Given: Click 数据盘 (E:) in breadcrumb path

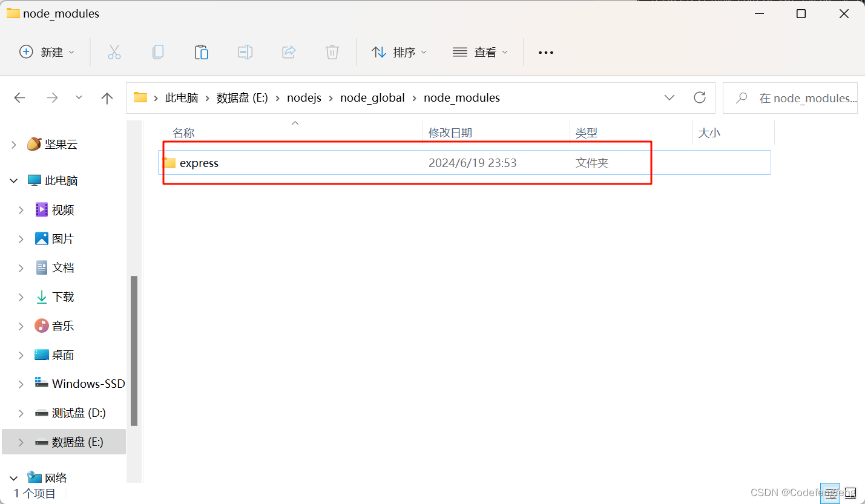Looking at the screenshot, I should pos(242,97).
